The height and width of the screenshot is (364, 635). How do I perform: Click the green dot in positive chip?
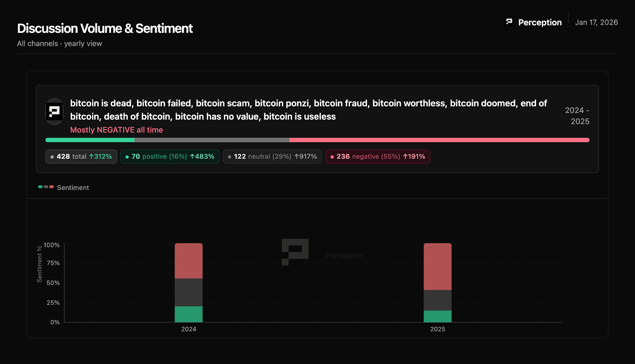point(127,157)
